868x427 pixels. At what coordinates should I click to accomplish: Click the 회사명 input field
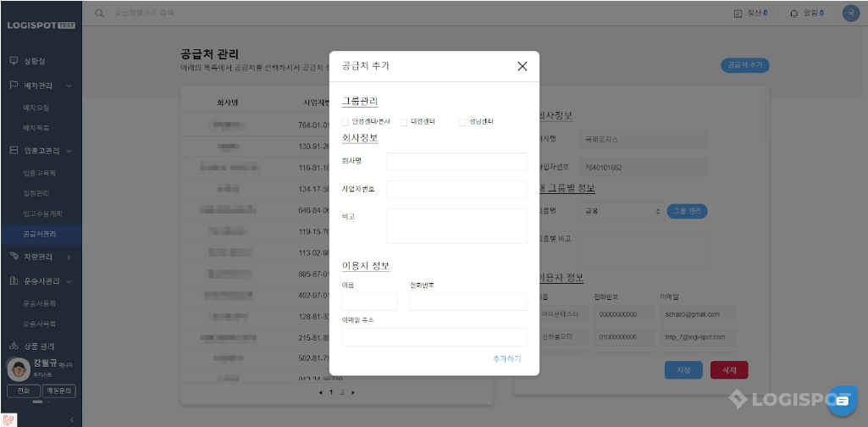tap(456, 161)
